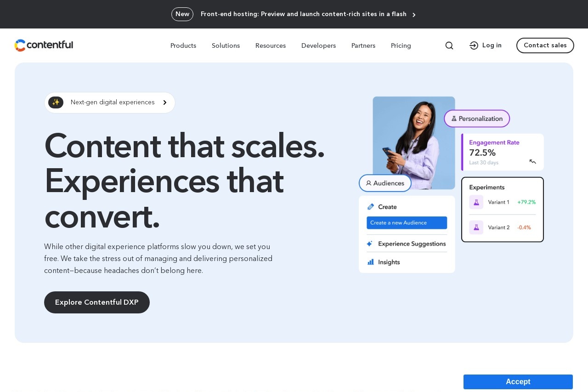The height and width of the screenshot is (392, 588).
Task: Click the Engagement Rate title
Action: point(494,142)
